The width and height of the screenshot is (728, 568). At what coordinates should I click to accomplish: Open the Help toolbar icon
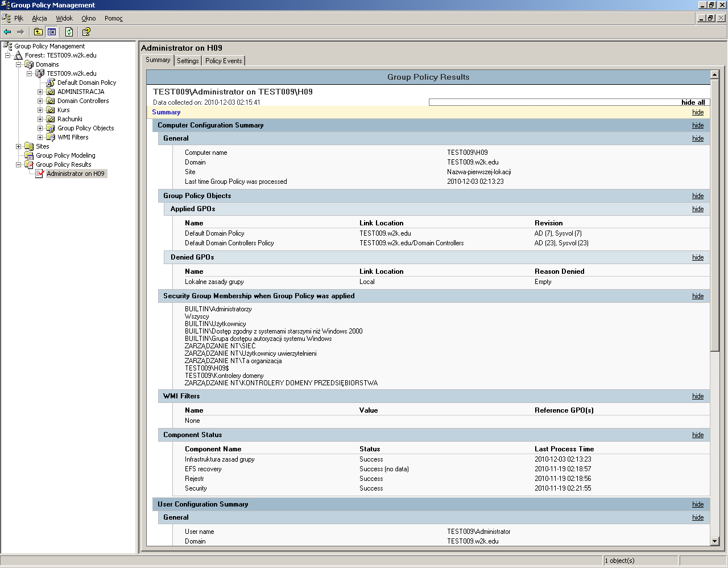[x=86, y=32]
